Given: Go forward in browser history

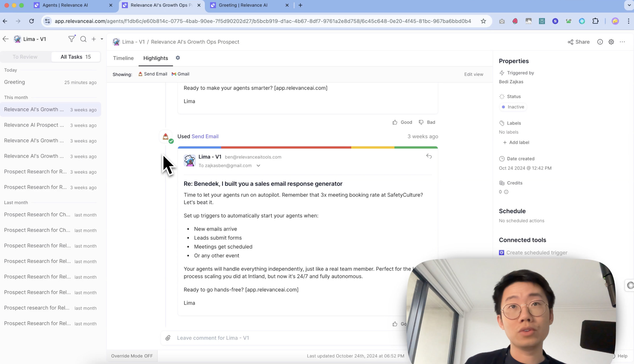Looking at the screenshot, I should click(x=18, y=21).
